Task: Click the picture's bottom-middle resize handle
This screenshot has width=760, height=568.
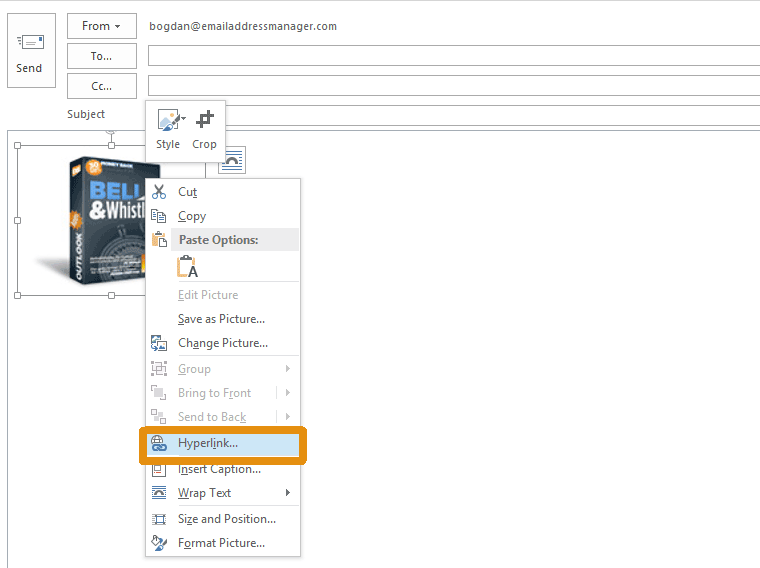Action: [111, 295]
